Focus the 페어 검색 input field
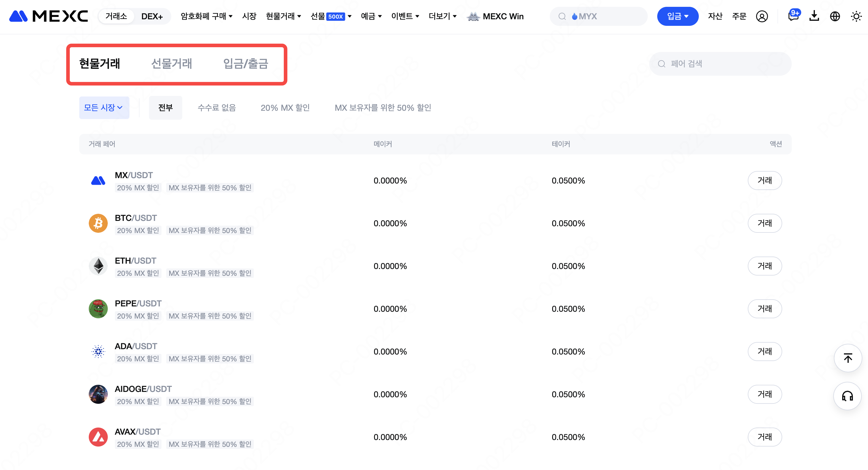868x470 pixels. coord(720,64)
